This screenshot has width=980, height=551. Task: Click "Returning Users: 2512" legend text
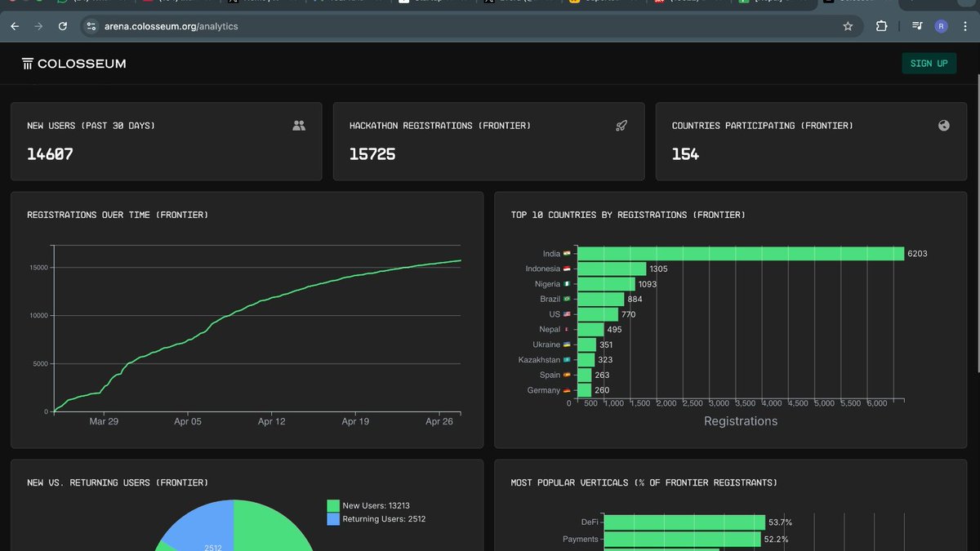pyautogui.click(x=384, y=519)
